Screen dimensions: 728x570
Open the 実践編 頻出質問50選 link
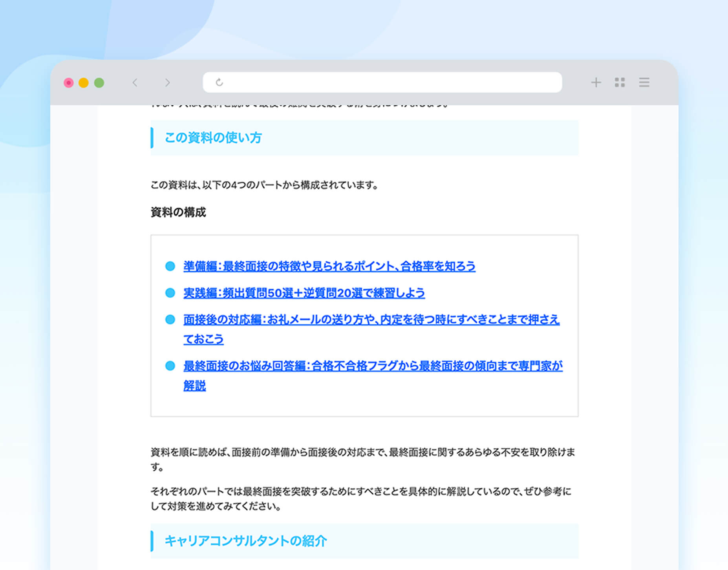coord(304,293)
